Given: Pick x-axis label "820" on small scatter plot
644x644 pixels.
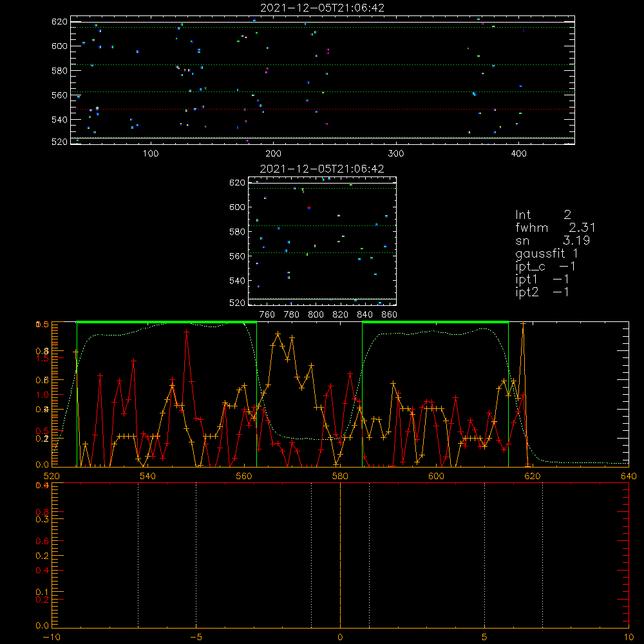Looking at the screenshot, I should [x=341, y=315].
